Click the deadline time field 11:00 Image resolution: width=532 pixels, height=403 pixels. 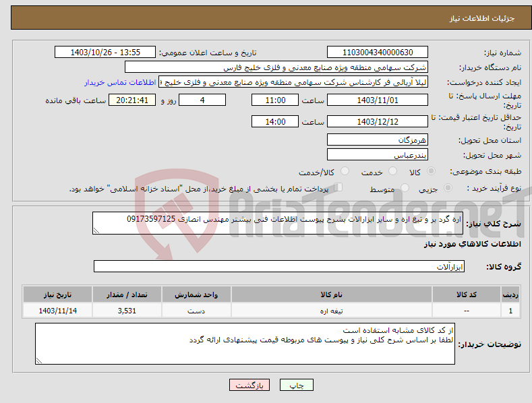coord(275,100)
